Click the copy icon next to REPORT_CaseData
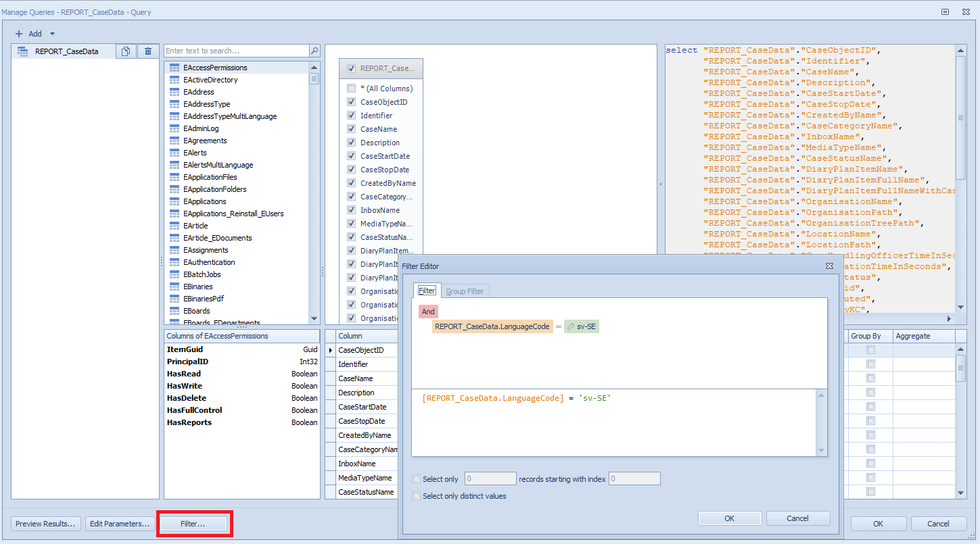Screen dimensions: 980x544 pos(126,51)
